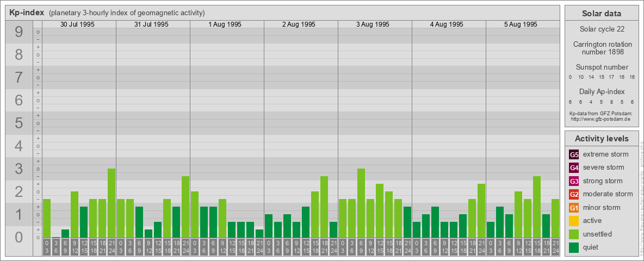The height and width of the screenshot is (261, 644).
Task: Click the sunspot number value 14
Action: [x=591, y=77]
